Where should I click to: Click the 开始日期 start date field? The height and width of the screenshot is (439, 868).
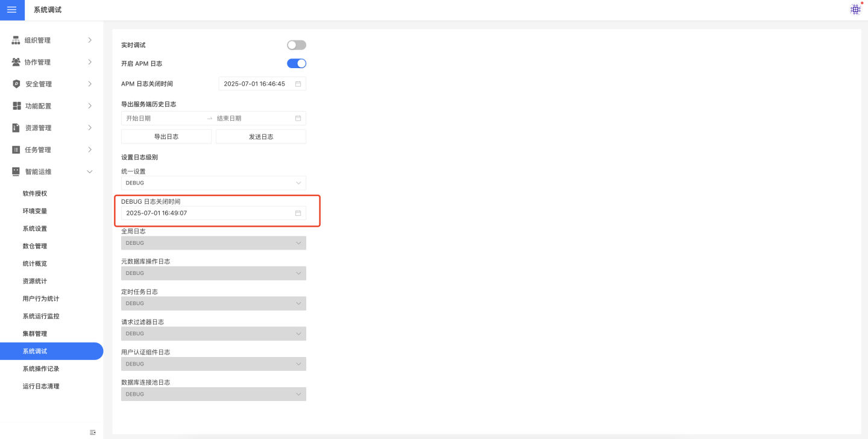coord(163,118)
